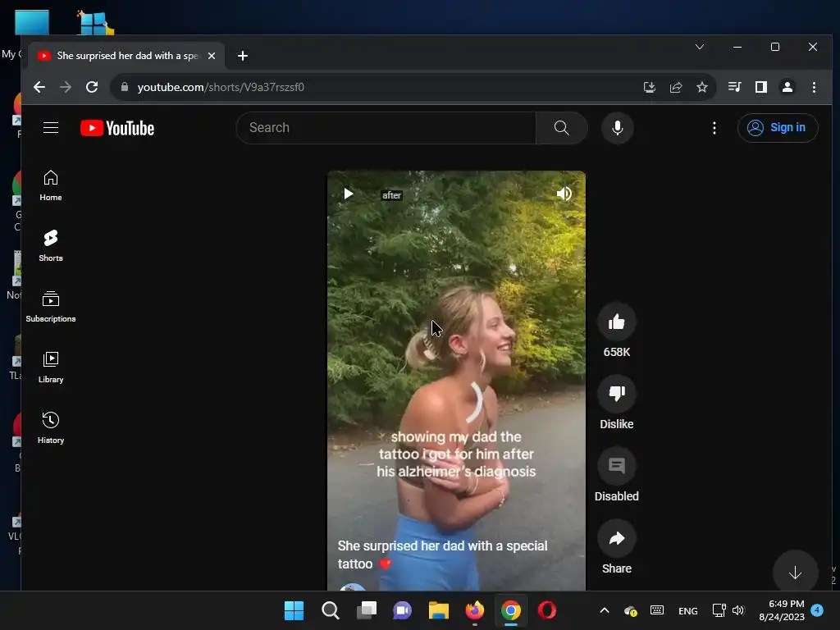The height and width of the screenshot is (630, 840).
Task: Open Windows Start menu
Action: coord(294,610)
